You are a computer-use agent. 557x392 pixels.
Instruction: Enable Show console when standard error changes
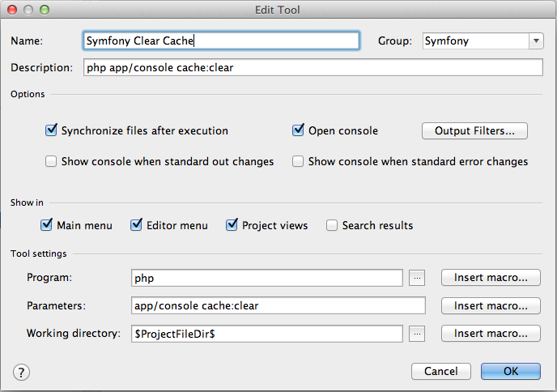(298, 161)
